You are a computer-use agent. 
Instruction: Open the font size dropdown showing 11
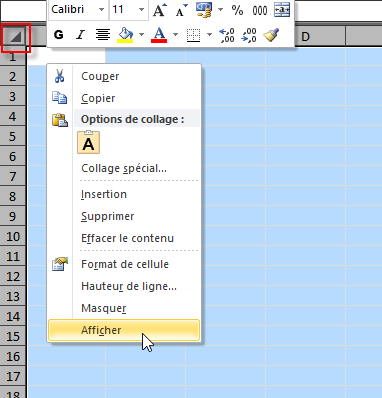point(142,10)
